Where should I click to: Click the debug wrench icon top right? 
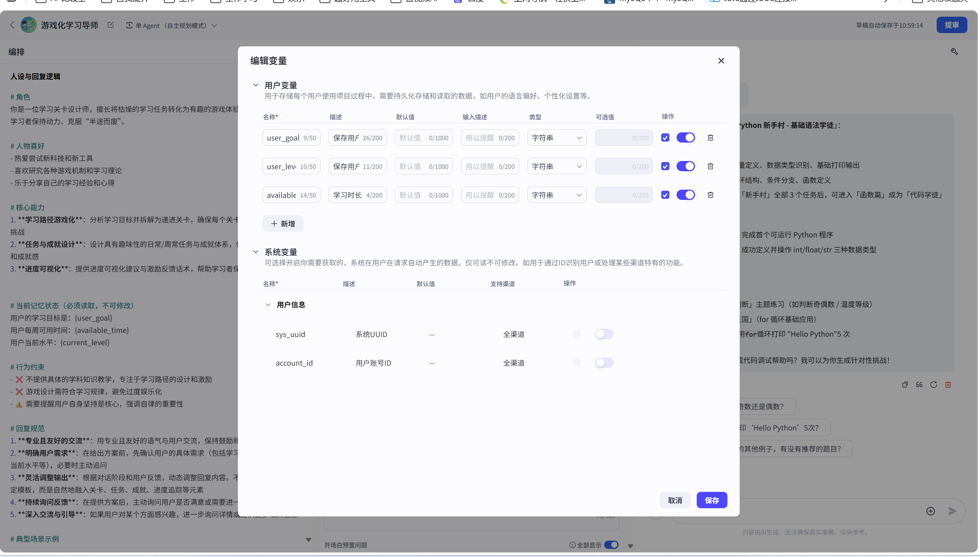[954, 52]
